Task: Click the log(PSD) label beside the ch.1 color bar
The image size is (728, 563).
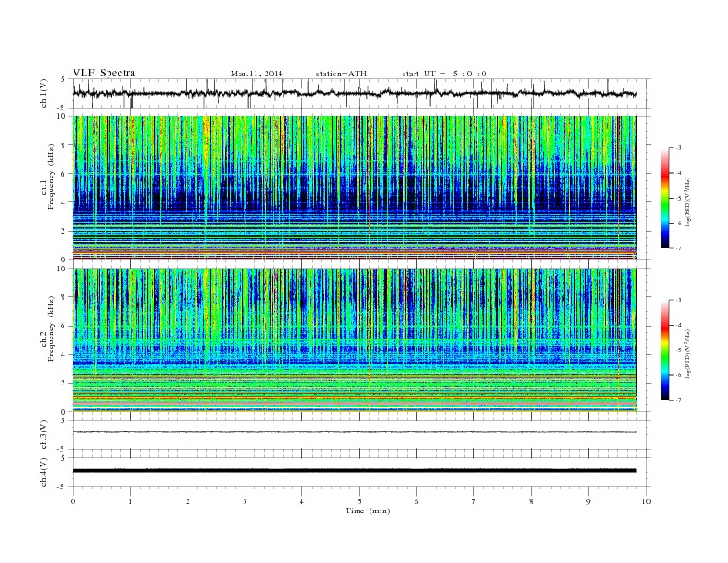Action: tap(688, 201)
